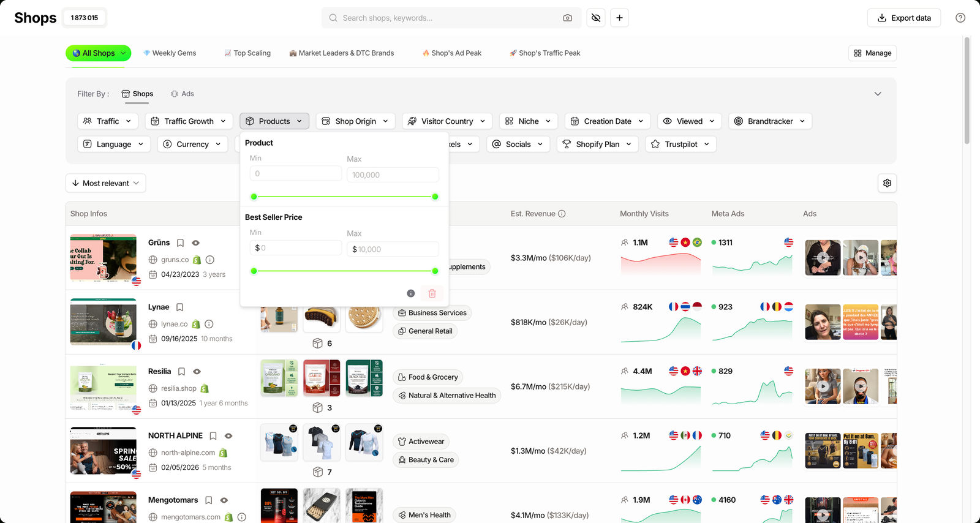Open the Traffic Growth dropdown

coord(189,121)
